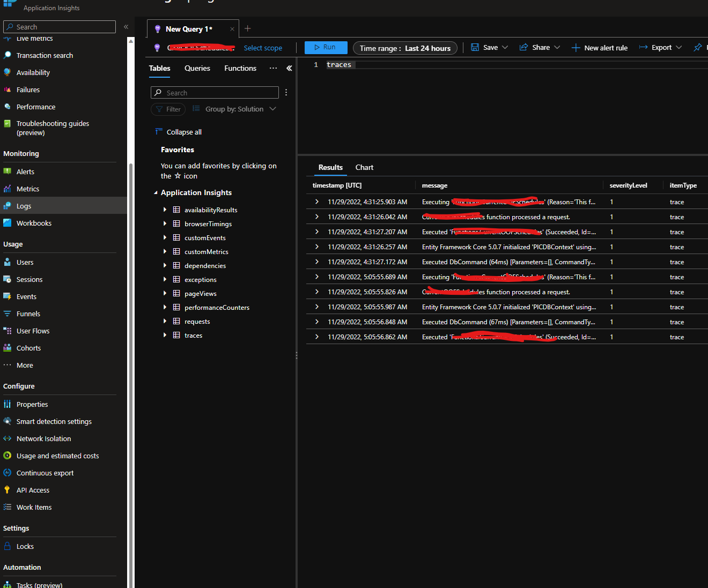Open tables search more options

tap(286, 92)
